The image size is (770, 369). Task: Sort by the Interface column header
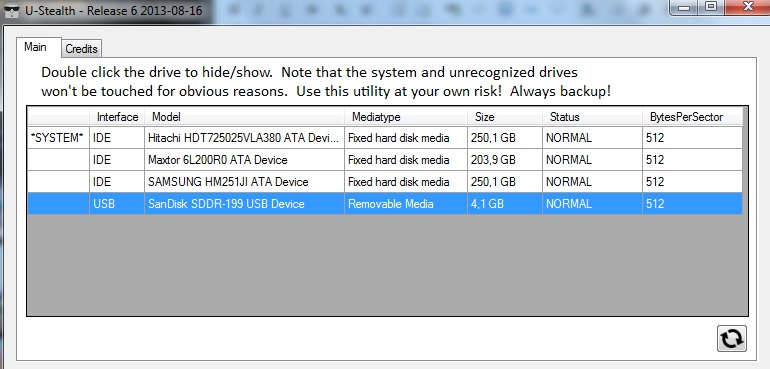117,117
